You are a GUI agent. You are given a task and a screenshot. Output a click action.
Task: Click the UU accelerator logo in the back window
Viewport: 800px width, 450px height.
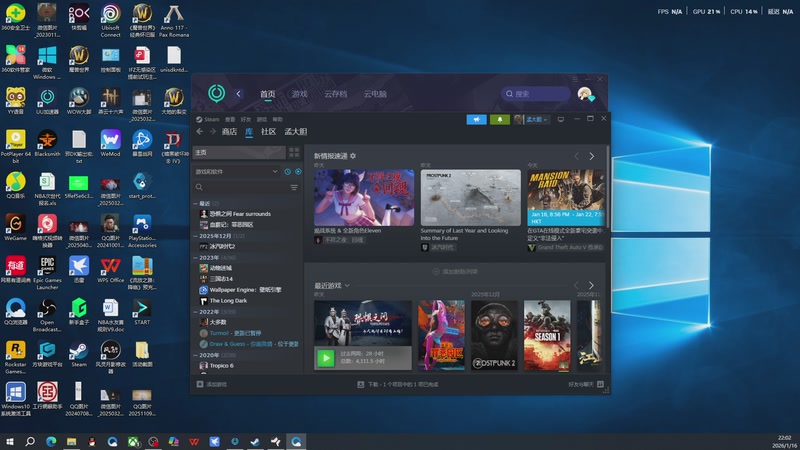pyautogui.click(x=216, y=93)
